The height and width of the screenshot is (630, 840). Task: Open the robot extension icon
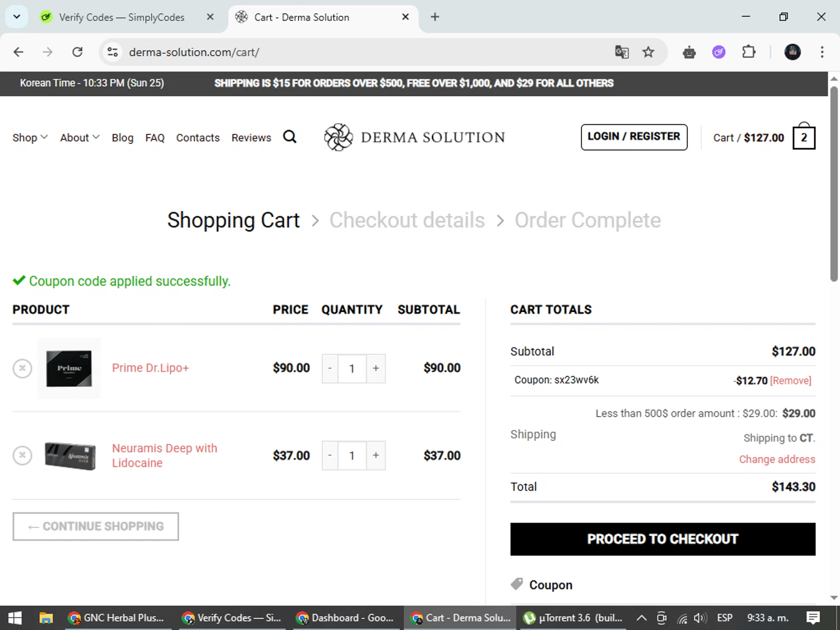click(x=689, y=52)
